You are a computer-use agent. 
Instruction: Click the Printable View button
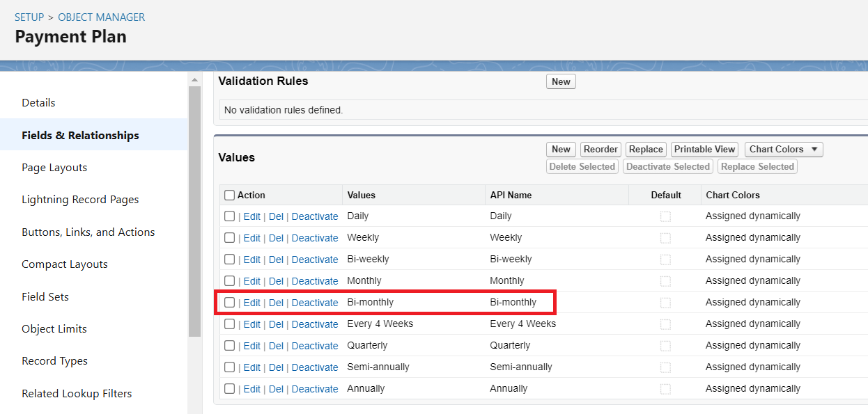point(704,150)
